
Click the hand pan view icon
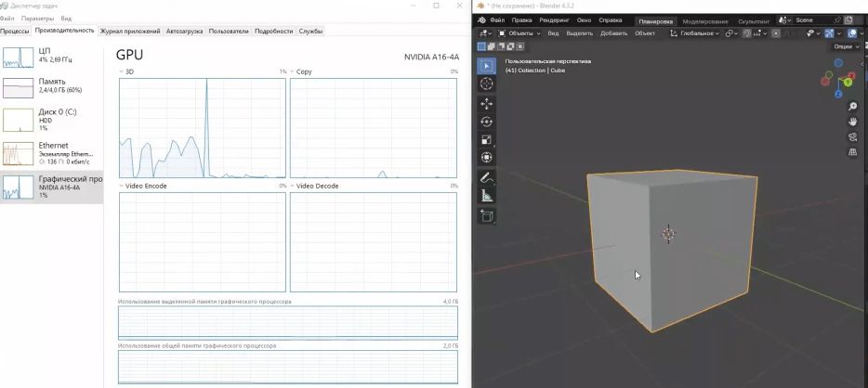[x=852, y=122]
